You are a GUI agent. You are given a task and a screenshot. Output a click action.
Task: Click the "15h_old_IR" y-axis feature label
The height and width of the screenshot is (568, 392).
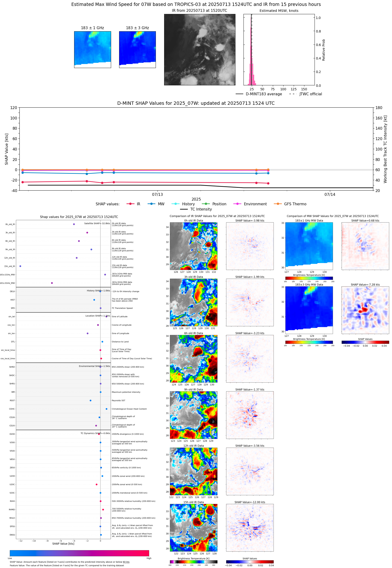click(x=9, y=266)
